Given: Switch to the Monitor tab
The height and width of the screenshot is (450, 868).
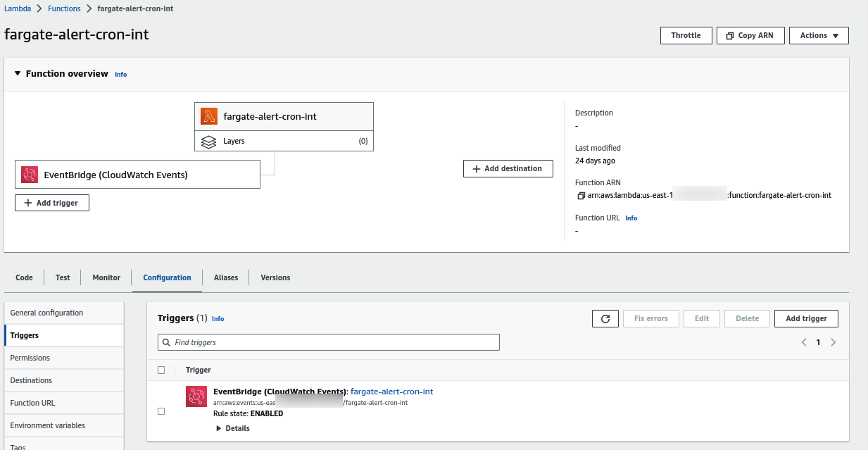Looking at the screenshot, I should pos(106,277).
